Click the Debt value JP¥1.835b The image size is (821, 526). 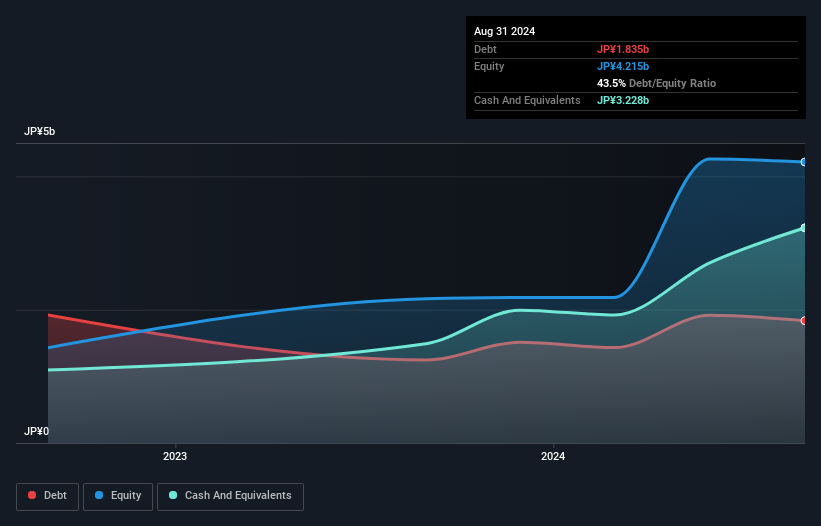click(623, 49)
